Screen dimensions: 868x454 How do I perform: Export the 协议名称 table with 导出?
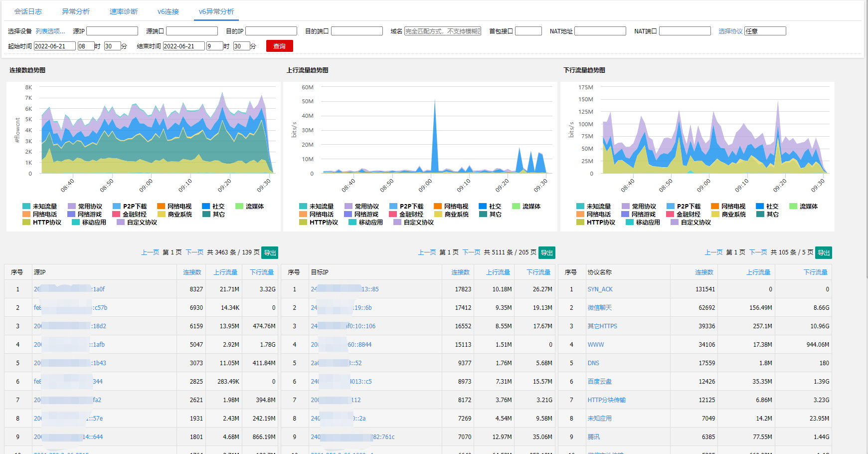pos(824,252)
